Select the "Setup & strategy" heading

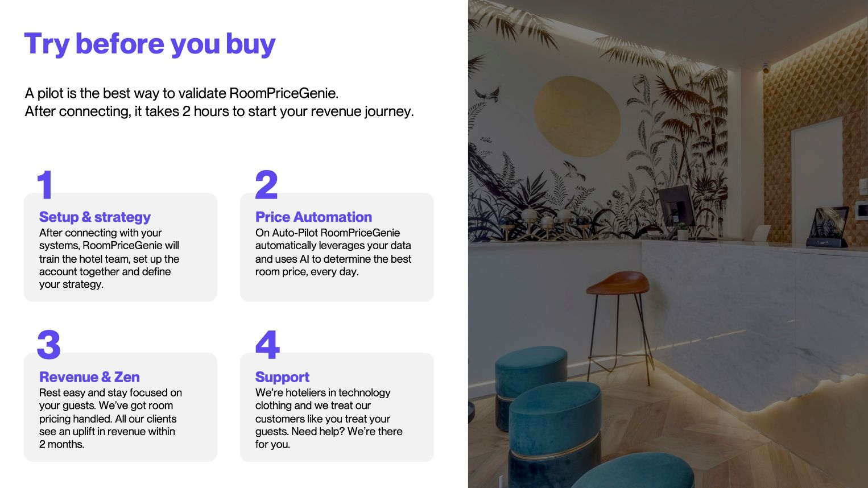[95, 217]
